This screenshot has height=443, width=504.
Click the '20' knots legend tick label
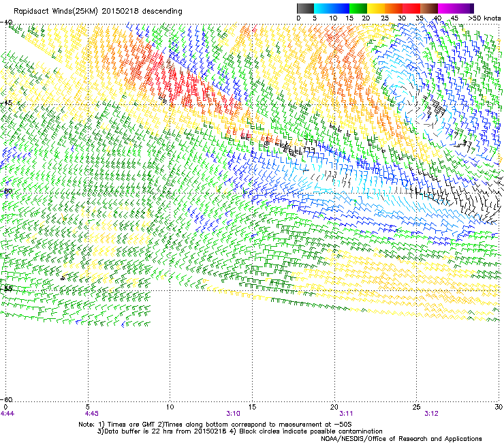point(366,18)
